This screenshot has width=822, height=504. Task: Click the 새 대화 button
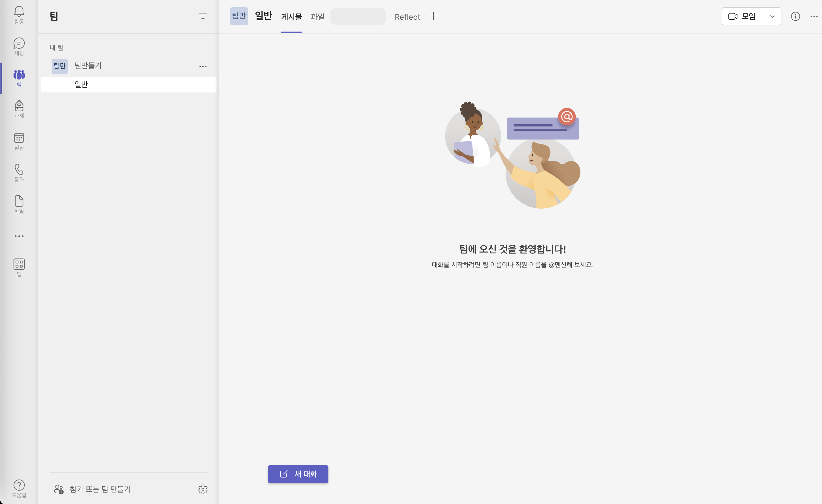298,474
